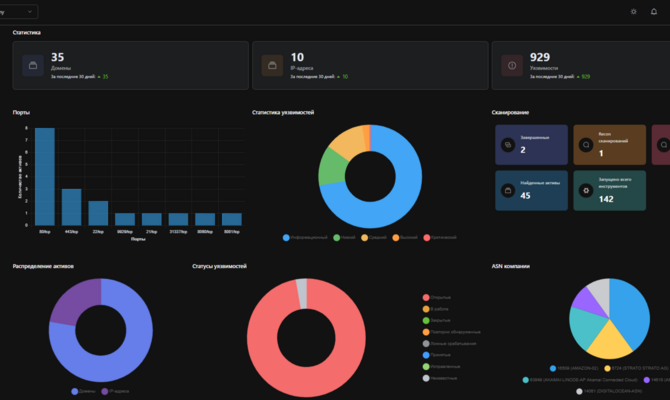Click the Найденные активы briefcase icon
This screenshot has width=670, height=400.
pos(508,191)
